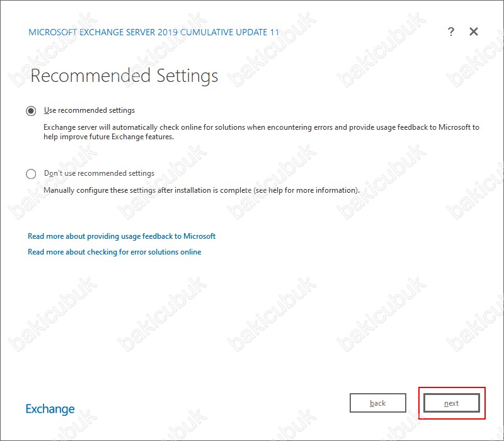Viewport: 504px width, 441px height.
Task: Click the blue Exchange logo text
Action: point(50,409)
